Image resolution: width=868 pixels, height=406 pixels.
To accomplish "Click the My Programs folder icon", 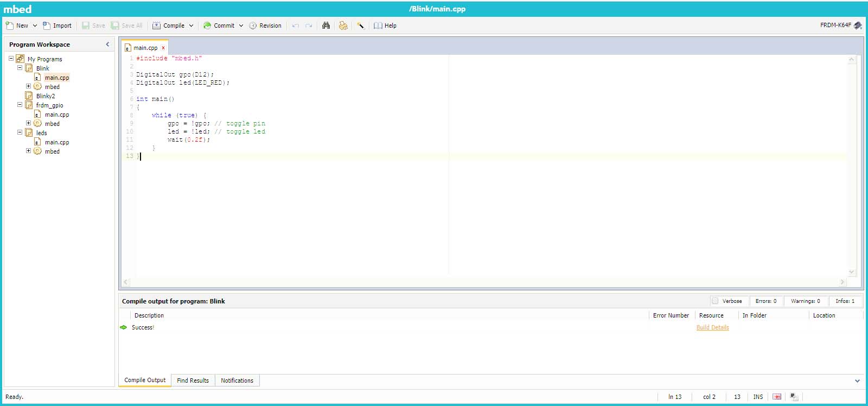I will click(x=20, y=59).
